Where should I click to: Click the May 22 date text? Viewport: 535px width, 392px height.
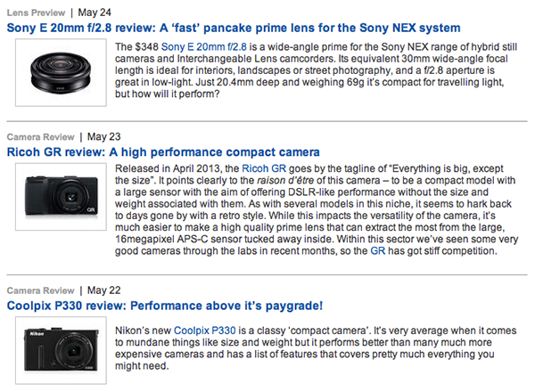point(103,290)
